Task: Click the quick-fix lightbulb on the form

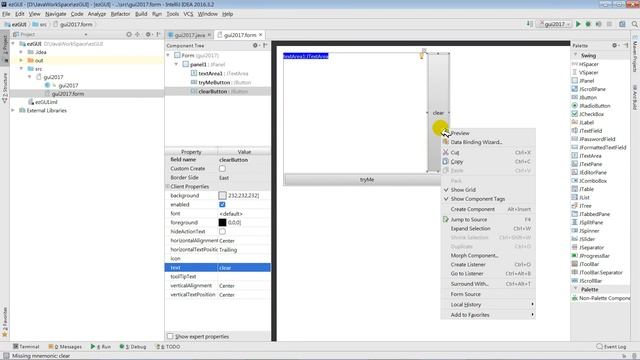Action: (x=422, y=56)
